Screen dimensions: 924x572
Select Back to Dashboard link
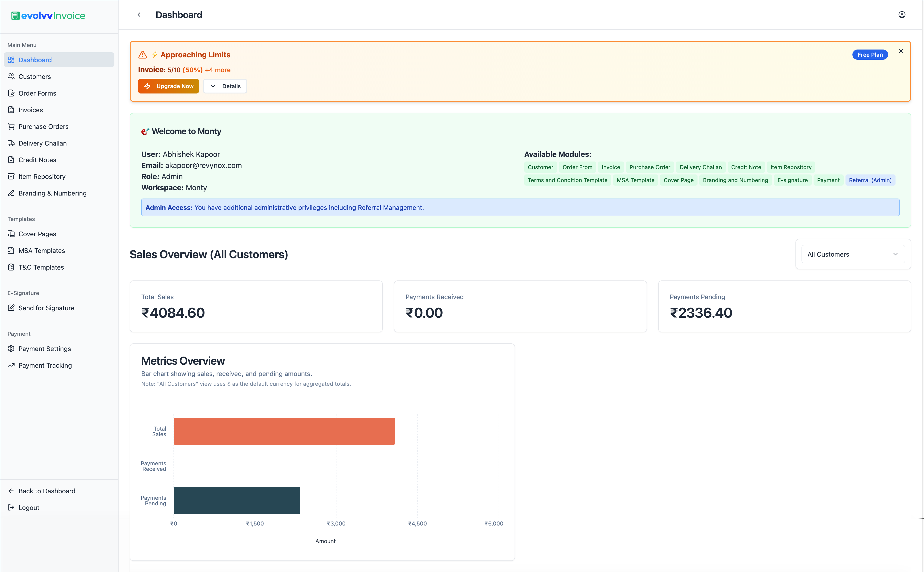pyautogui.click(x=47, y=491)
